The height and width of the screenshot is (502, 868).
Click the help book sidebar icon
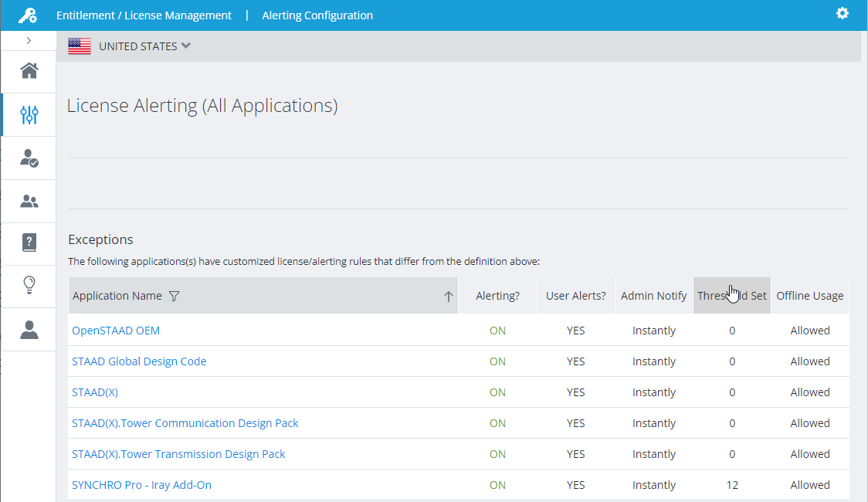(29, 243)
